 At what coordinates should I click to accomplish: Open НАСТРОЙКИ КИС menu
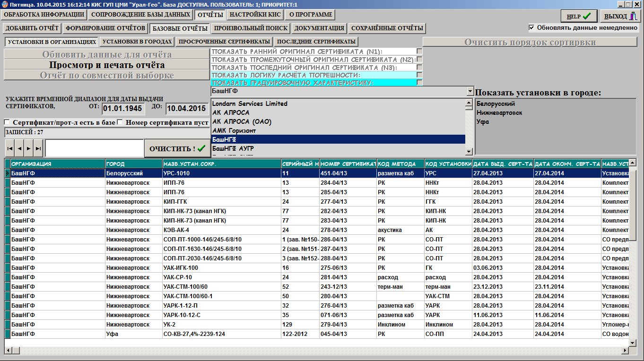[x=255, y=15]
